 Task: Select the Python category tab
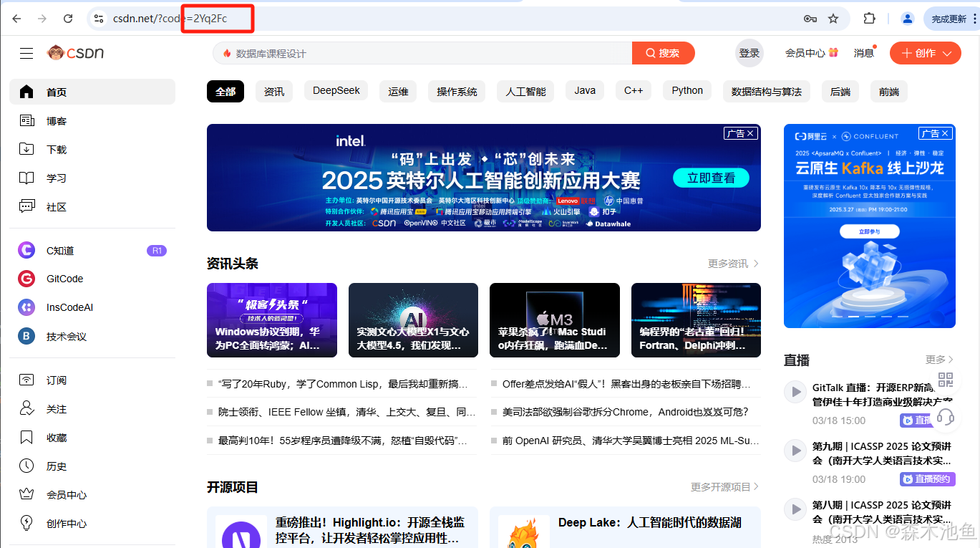tap(687, 90)
